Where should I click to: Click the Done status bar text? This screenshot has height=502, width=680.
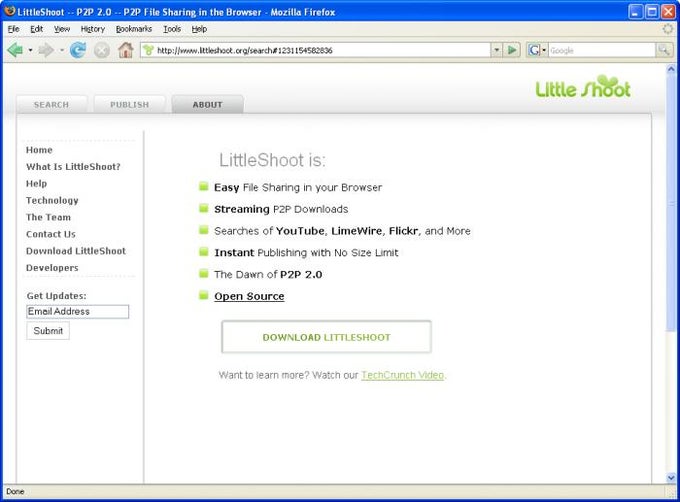(x=15, y=491)
